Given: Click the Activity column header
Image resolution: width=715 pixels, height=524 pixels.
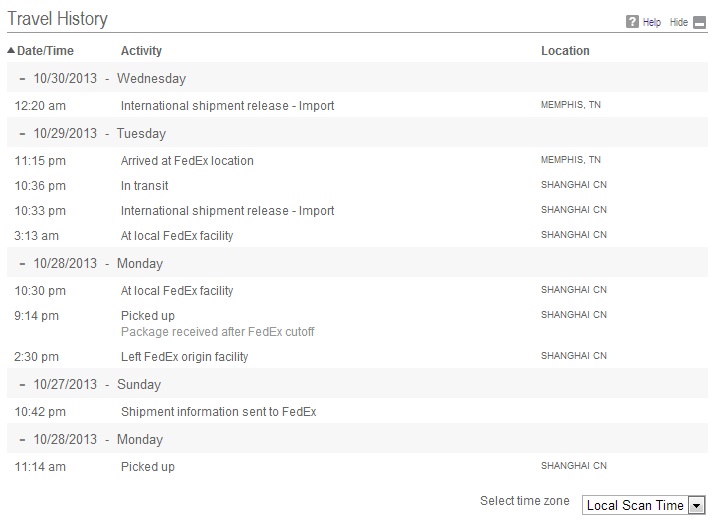Looking at the screenshot, I should coord(141,51).
